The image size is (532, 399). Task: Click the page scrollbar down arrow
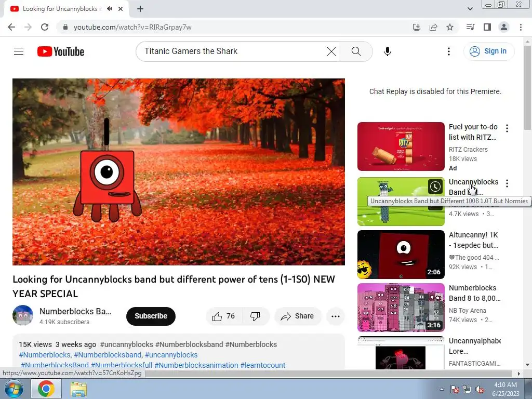[x=527, y=365]
